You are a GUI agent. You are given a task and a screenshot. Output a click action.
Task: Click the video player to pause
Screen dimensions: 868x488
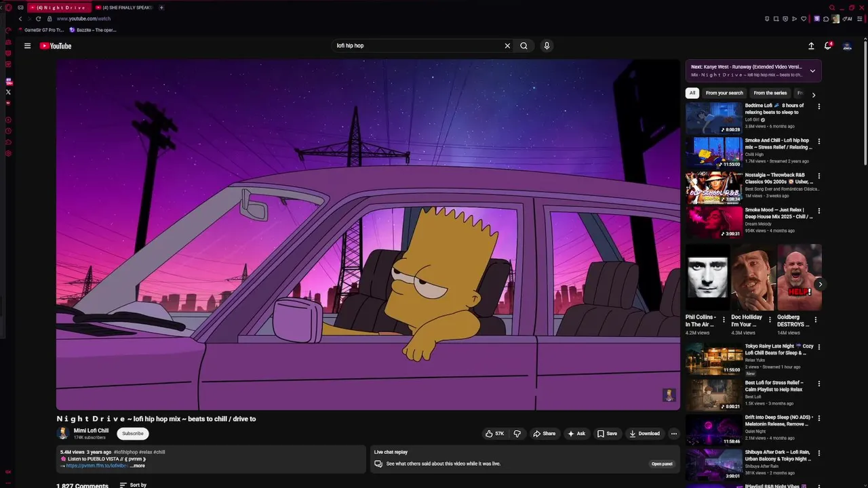click(368, 235)
